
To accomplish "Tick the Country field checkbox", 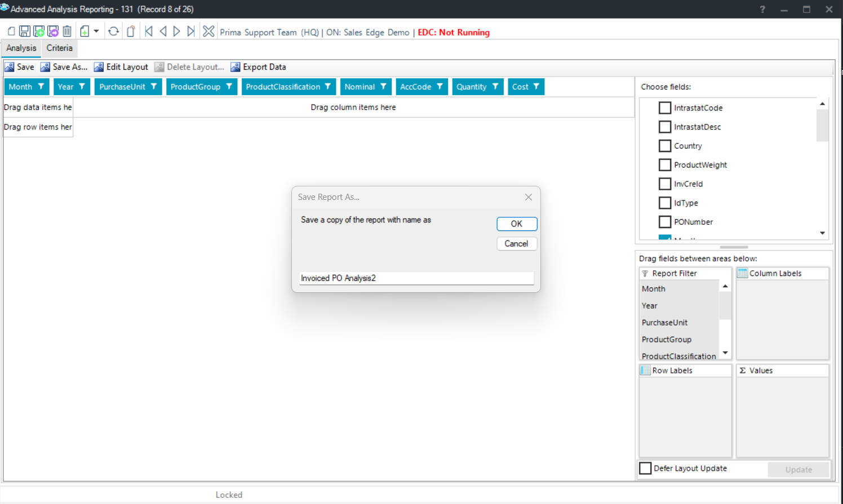I will tap(665, 146).
